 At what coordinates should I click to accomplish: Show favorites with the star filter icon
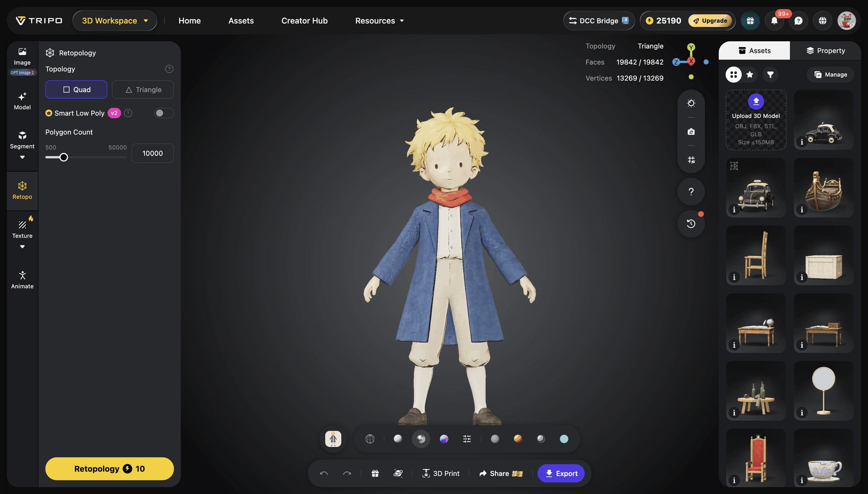click(750, 75)
